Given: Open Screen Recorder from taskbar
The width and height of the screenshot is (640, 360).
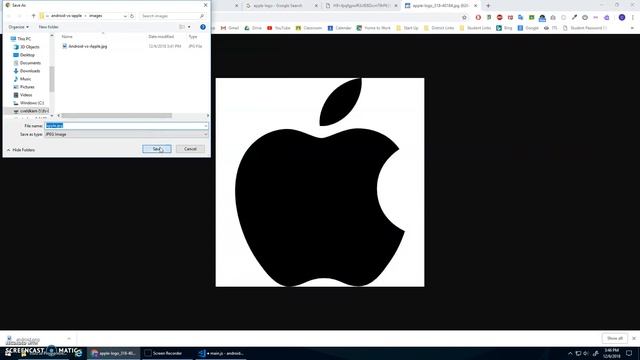Looking at the screenshot, I should pyautogui.click(x=167, y=353).
